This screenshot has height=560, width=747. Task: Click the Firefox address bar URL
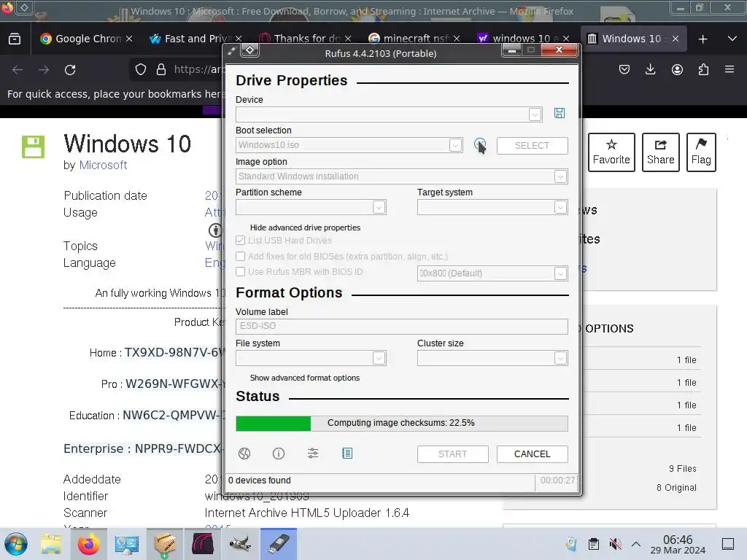tap(198, 69)
